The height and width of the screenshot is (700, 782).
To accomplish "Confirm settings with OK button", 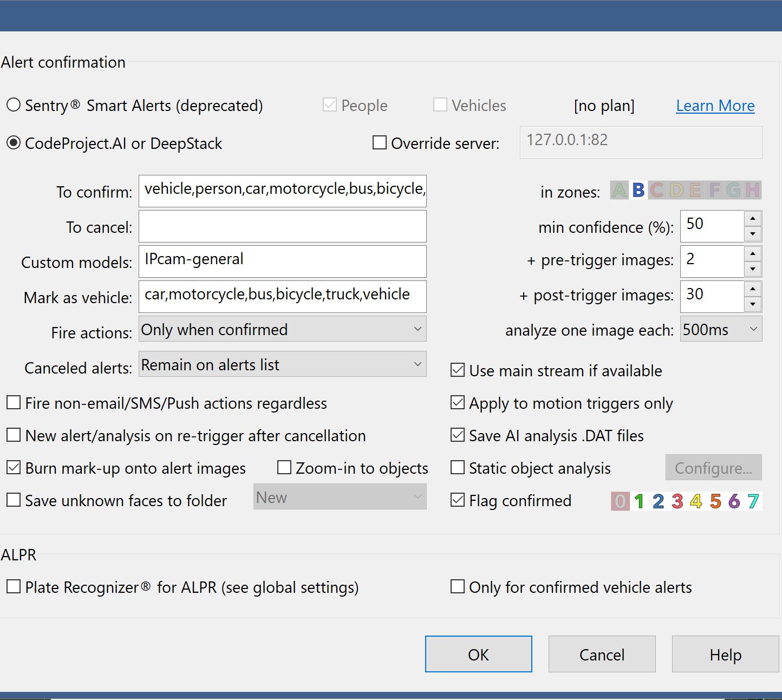I will tap(479, 654).
